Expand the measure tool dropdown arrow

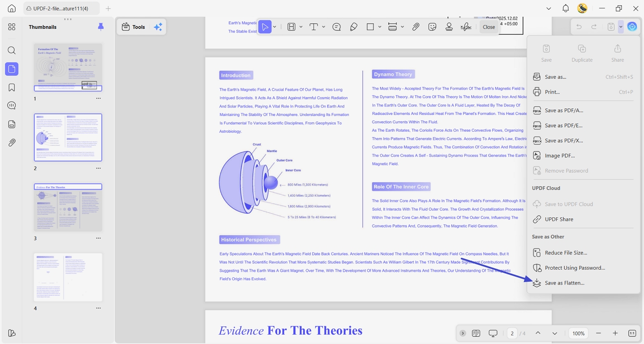click(402, 27)
